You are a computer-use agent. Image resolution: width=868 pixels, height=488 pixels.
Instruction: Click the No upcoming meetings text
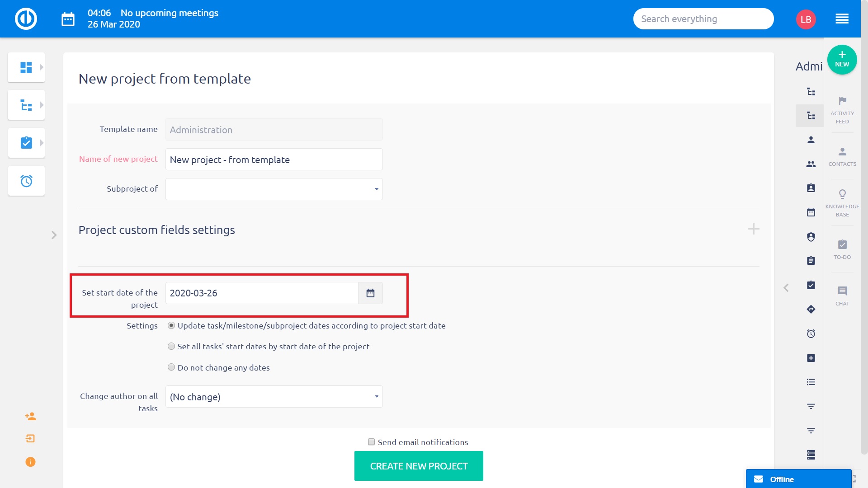170,13
